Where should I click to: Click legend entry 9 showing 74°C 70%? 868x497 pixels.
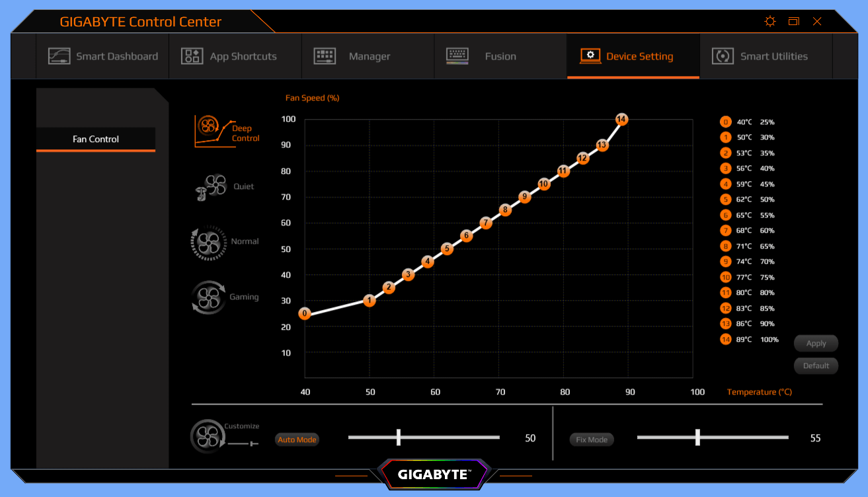click(x=748, y=262)
